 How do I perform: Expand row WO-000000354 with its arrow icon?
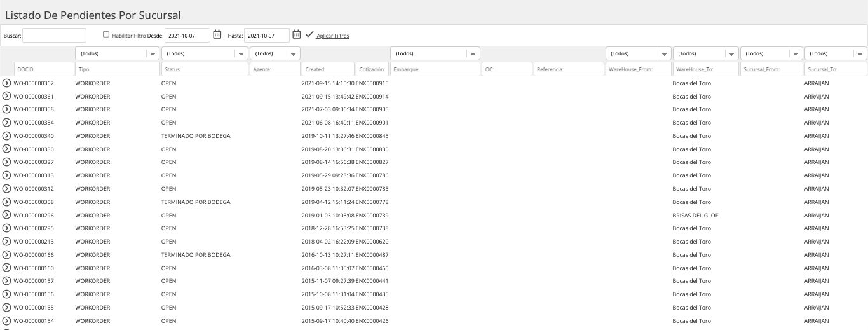(6, 123)
